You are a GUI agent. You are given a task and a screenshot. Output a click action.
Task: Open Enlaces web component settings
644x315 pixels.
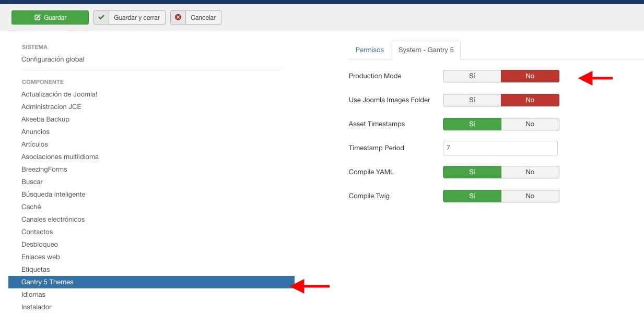tap(41, 257)
